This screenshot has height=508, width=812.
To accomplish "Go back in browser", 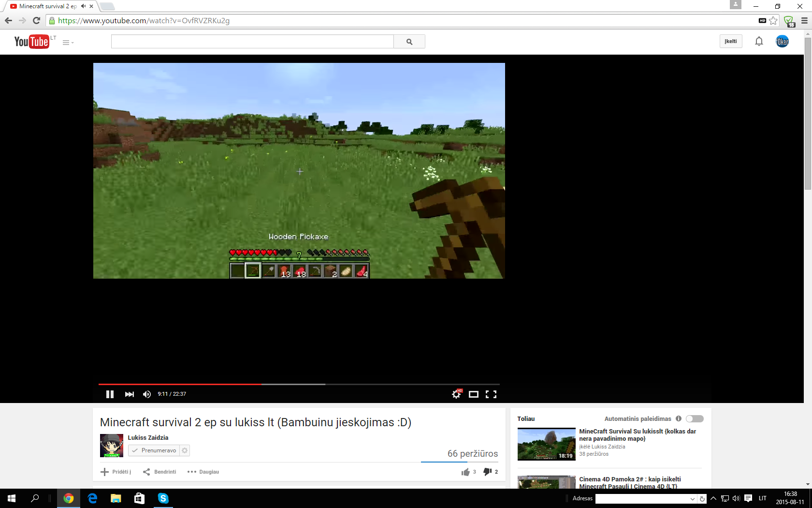I will (x=8, y=21).
